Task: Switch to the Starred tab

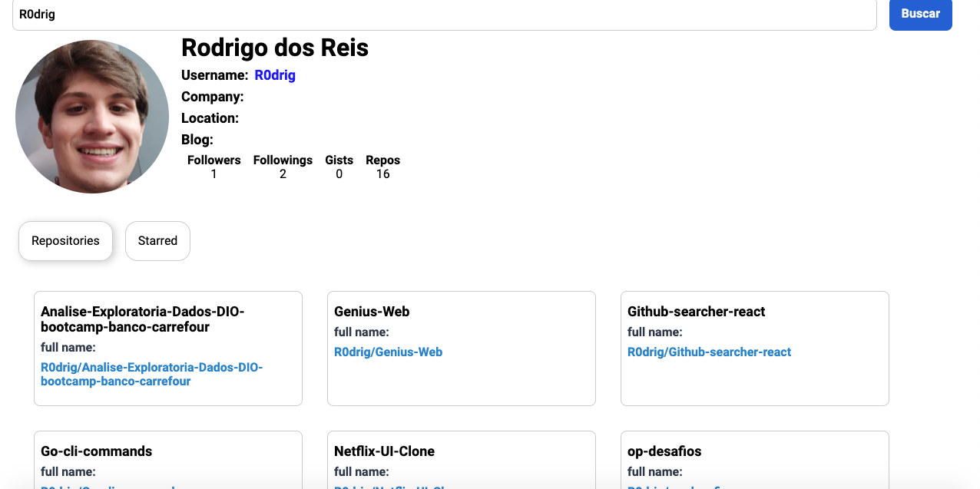Action: (x=157, y=241)
